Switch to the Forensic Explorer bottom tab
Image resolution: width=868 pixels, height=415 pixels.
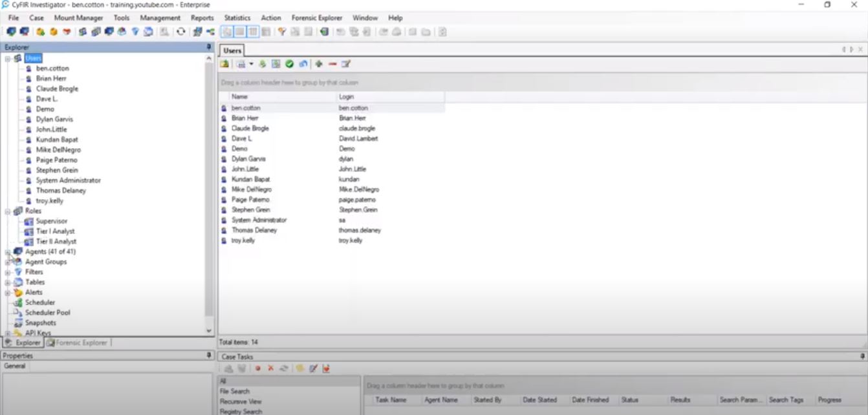pos(78,343)
